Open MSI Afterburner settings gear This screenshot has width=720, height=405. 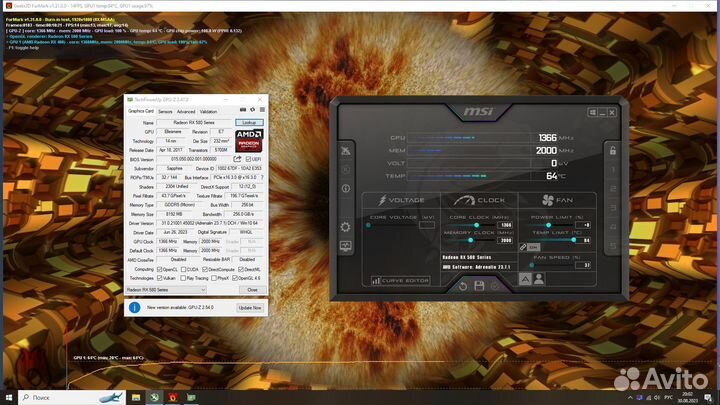(x=345, y=227)
